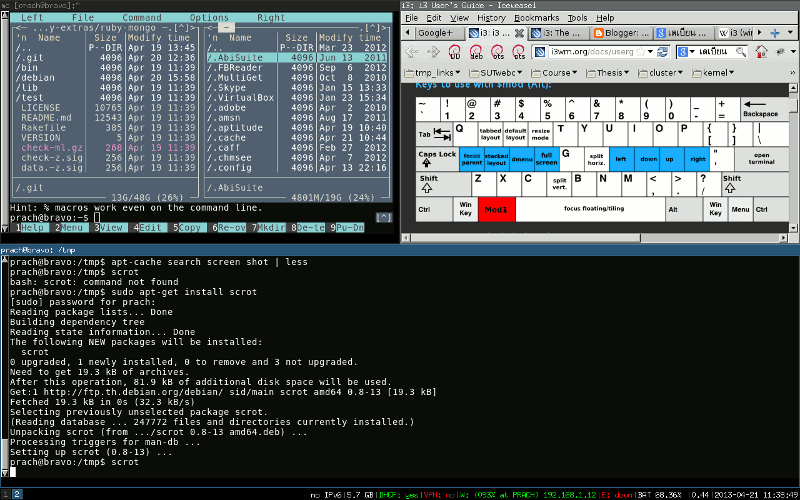The image size is (800, 500).
Task: Open the Iceweasel File menu
Action: click(x=412, y=18)
